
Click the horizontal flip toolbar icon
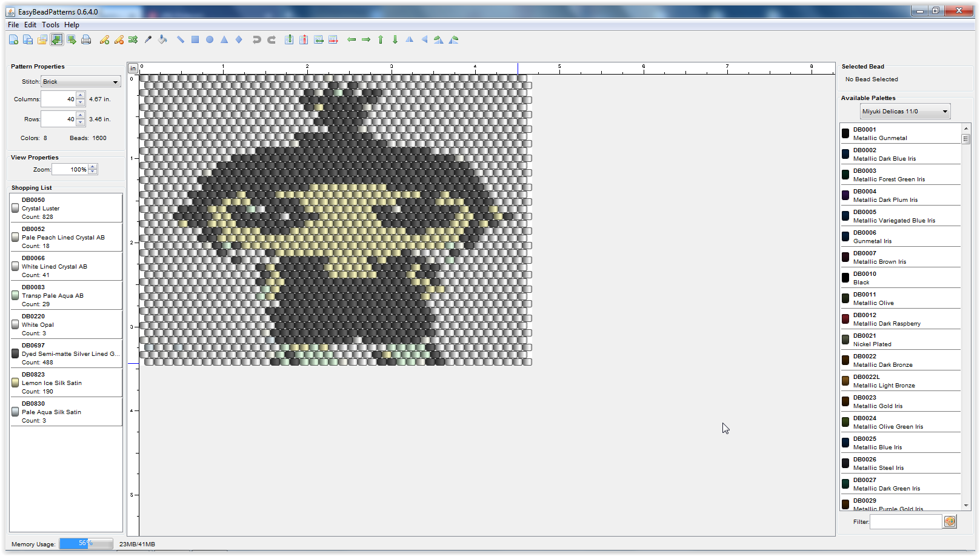409,39
